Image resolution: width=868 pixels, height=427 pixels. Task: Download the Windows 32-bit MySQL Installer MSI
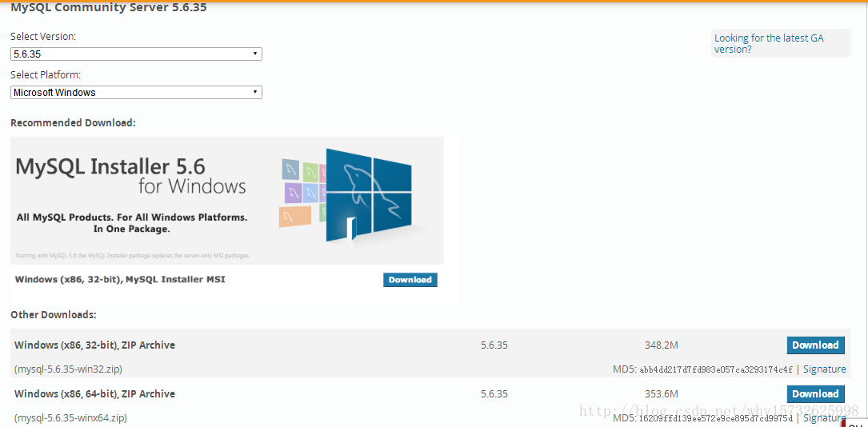[x=410, y=280]
